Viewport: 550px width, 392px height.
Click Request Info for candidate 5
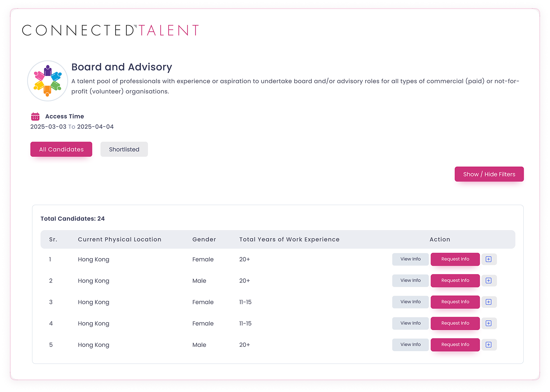(x=455, y=345)
